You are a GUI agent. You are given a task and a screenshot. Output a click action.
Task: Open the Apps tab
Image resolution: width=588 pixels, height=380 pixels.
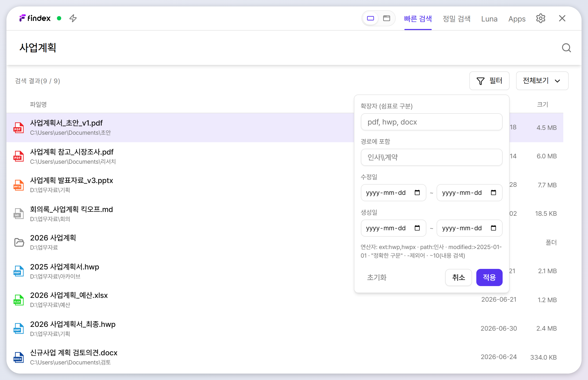coord(517,19)
